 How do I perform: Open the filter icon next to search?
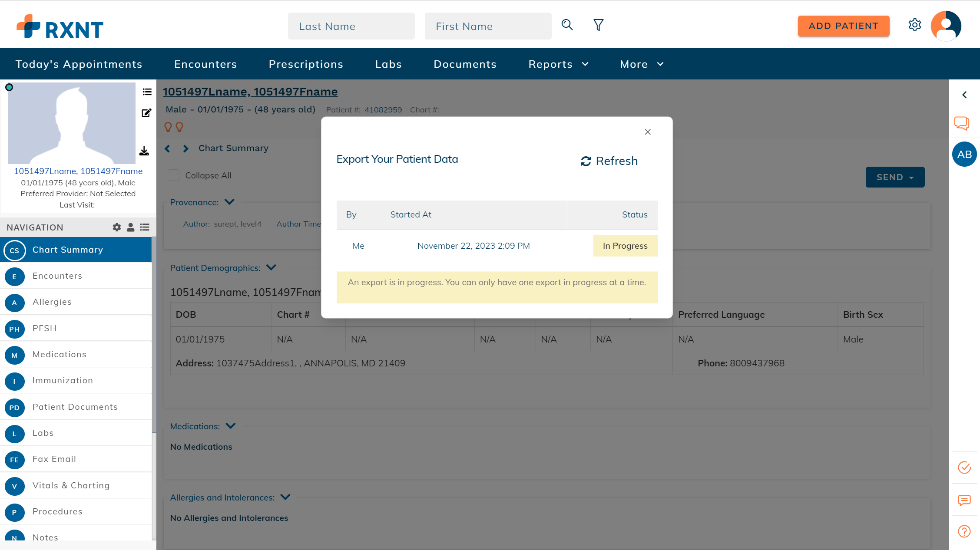pyautogui.click(x=598, y=25)
